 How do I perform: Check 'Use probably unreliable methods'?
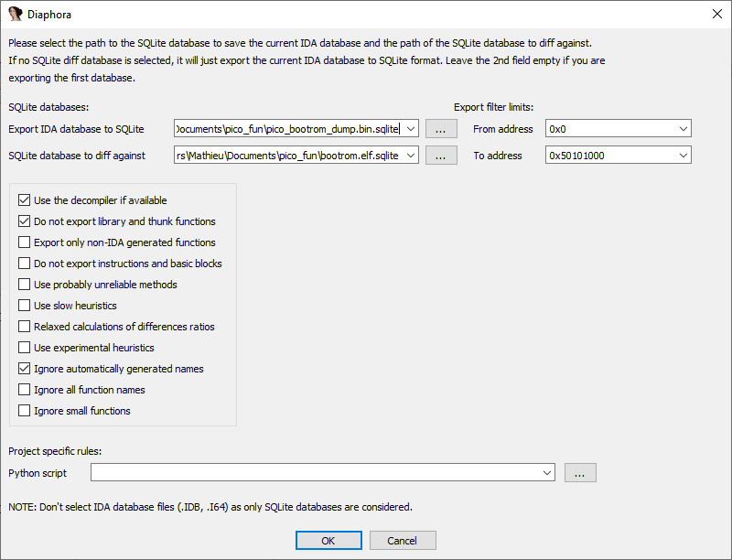click(25, 285)
